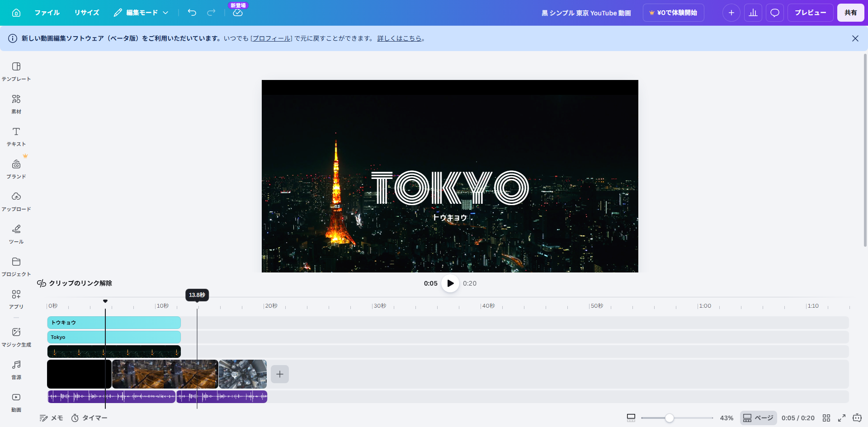The width and height of the screenshot is (868, 427).
Task: Open the comments speech bubble icon
Action: pyautogui.click(x=775, y=13)
